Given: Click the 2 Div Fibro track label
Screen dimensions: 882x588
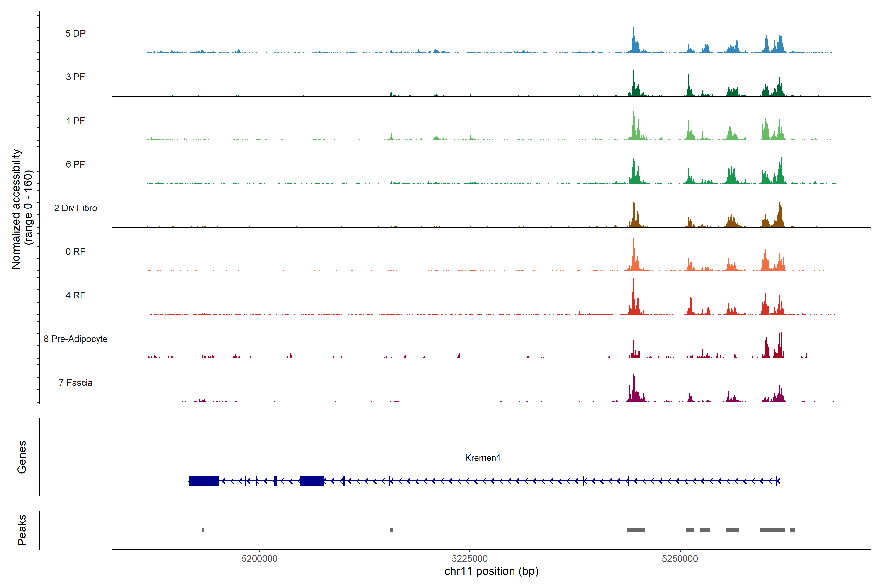Looking at the screenshot, I should [x=75, y=208].
